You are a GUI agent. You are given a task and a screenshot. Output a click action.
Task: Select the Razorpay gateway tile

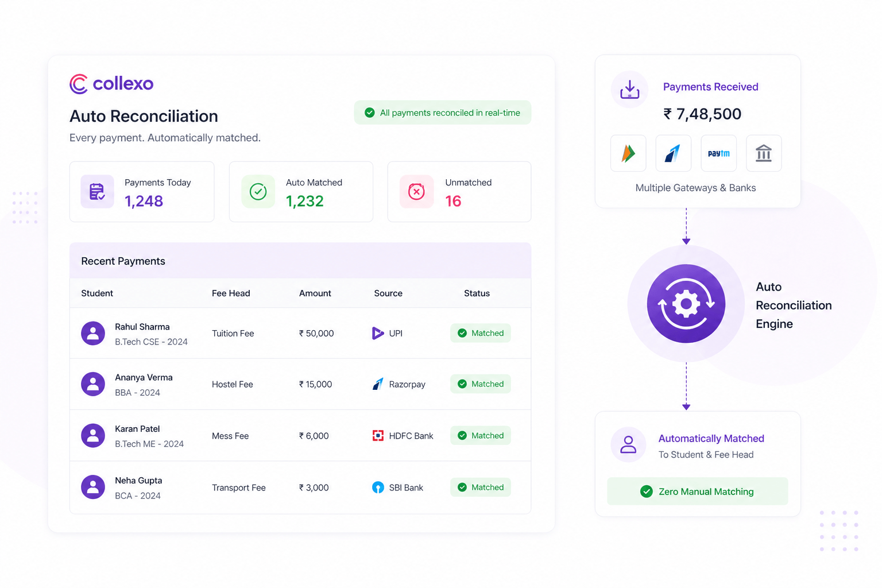(674, 153)
